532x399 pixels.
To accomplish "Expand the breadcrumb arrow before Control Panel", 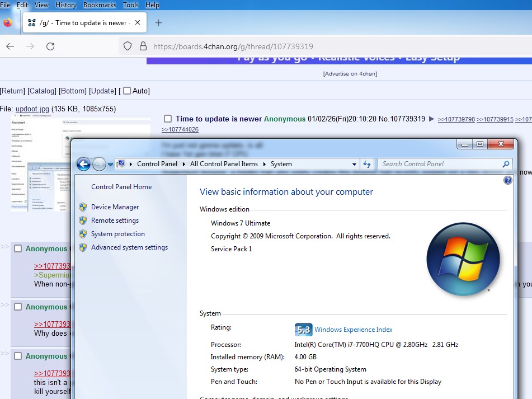I will 131,164.
